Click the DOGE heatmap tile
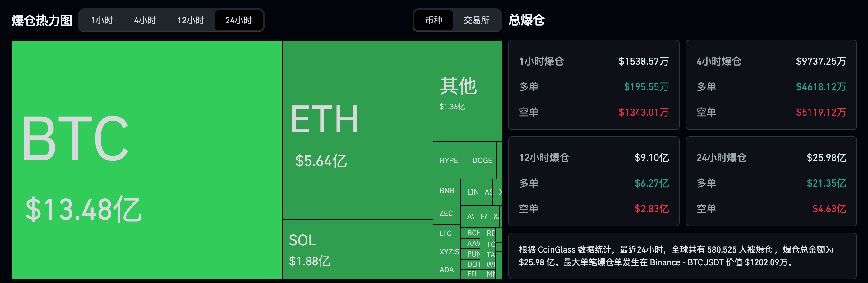The width and height of the screenshot is (868, 283). [481, 160]
